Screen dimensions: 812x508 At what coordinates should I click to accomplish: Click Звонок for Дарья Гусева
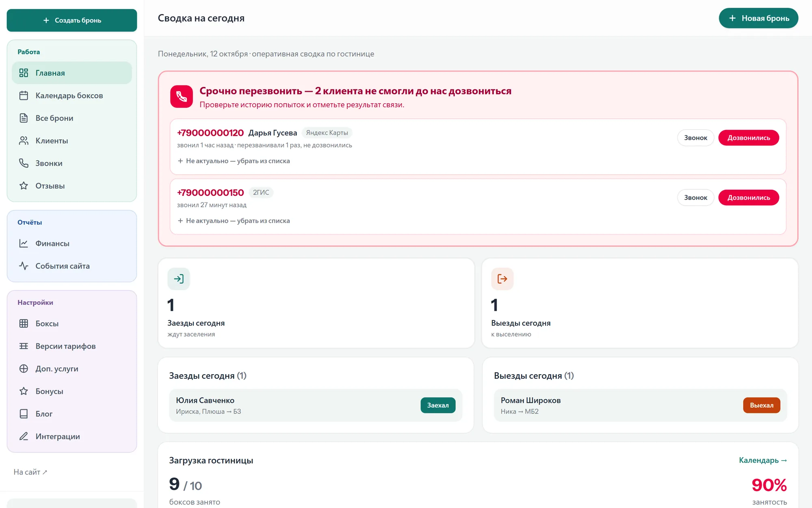click(695, 138)
